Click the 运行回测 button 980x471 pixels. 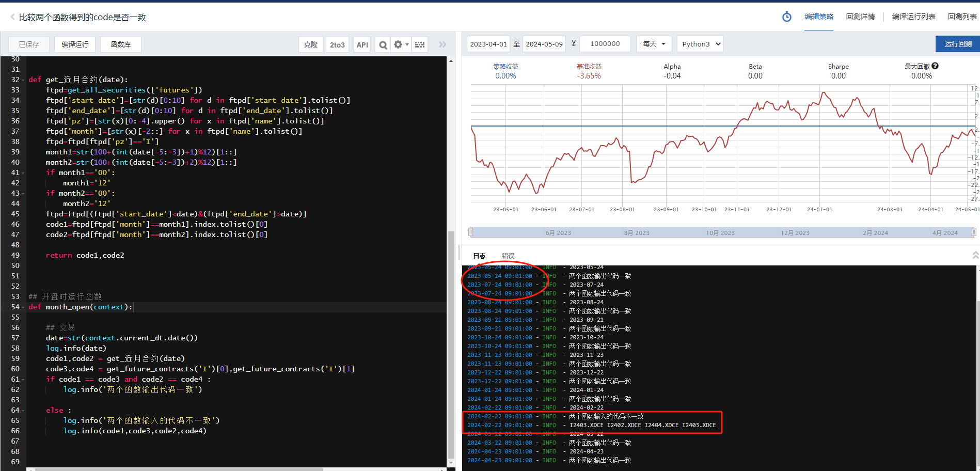tap(958, 44)
